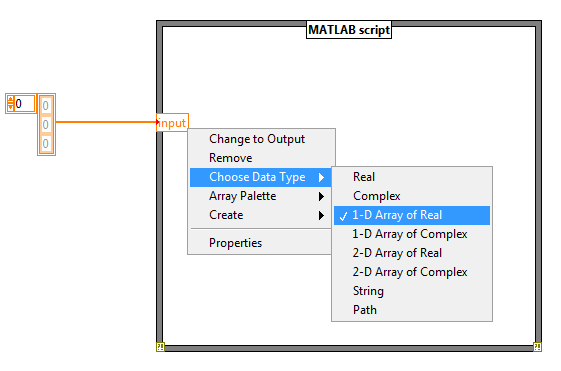This screenshot has width=561, height=371.
Task: Click the input terminal on the script node
Action: (172, 123)
